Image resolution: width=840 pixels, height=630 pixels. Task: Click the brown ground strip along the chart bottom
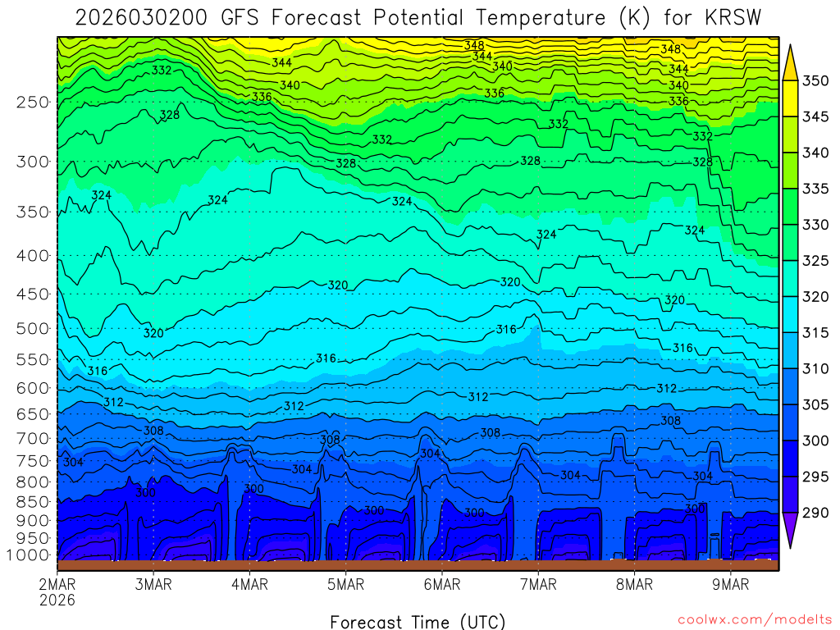click(x=418, y=564)
